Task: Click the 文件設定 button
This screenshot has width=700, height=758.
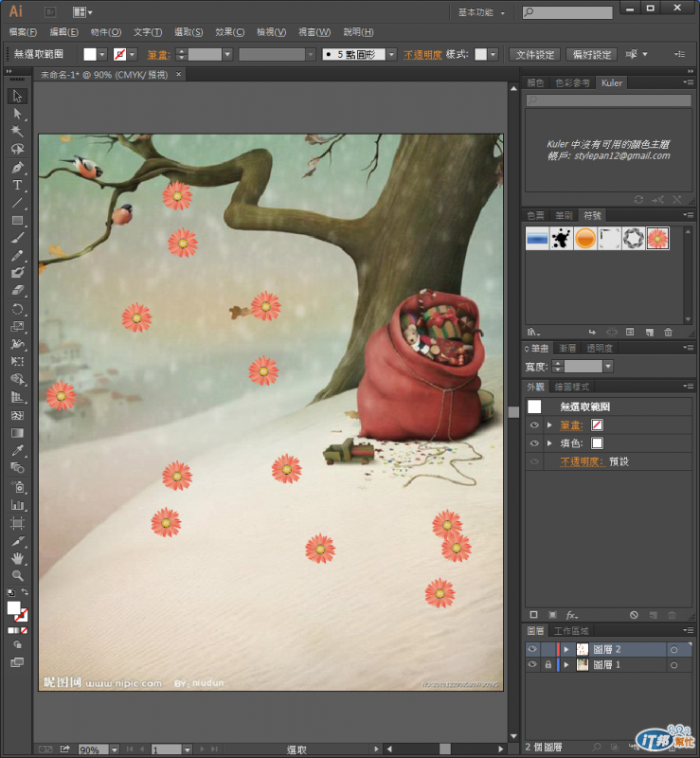Action: tap(534, 55)
